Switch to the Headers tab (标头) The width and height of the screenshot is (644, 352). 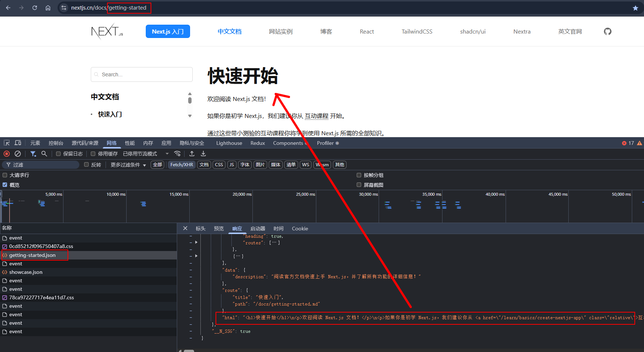pos(200,229)
